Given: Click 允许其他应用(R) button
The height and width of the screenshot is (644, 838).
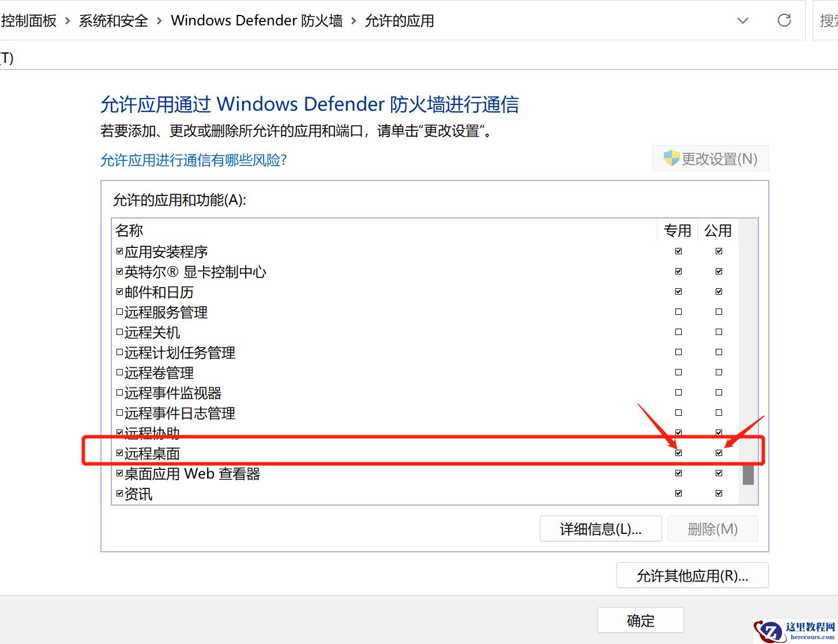Looking at the screenshot, I should click(x=692, y=575).
